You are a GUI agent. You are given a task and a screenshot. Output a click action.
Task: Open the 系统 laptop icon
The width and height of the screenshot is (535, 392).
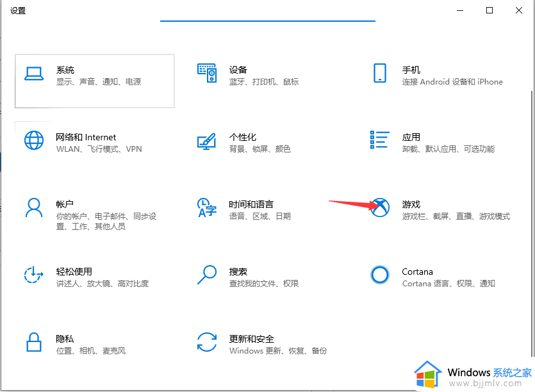tap(34, 74)
